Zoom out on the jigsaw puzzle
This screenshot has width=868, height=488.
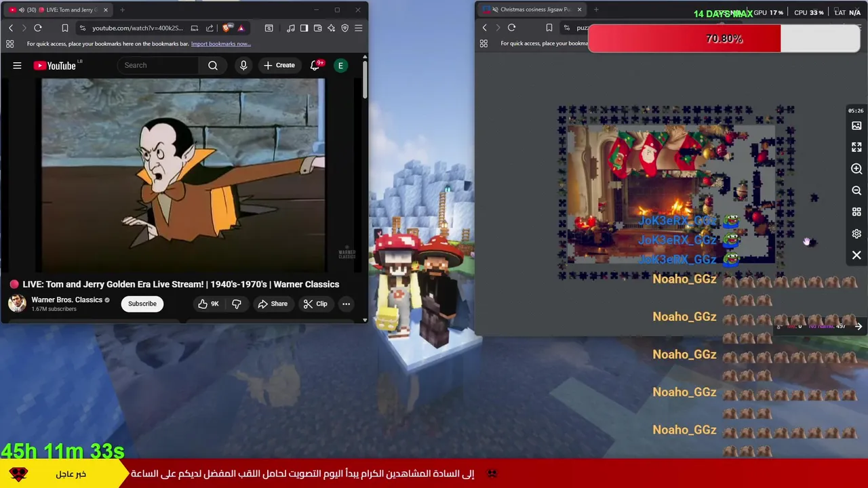856,190
